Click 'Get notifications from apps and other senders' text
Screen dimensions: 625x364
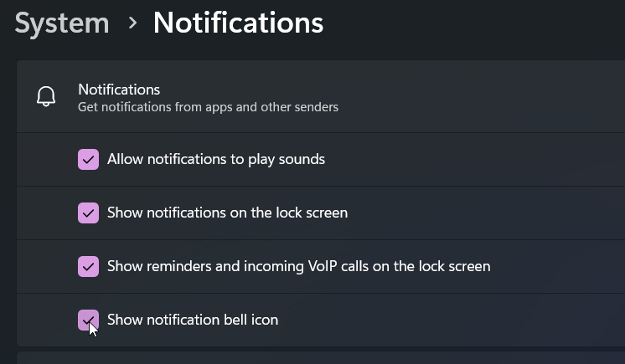point(208,107)
